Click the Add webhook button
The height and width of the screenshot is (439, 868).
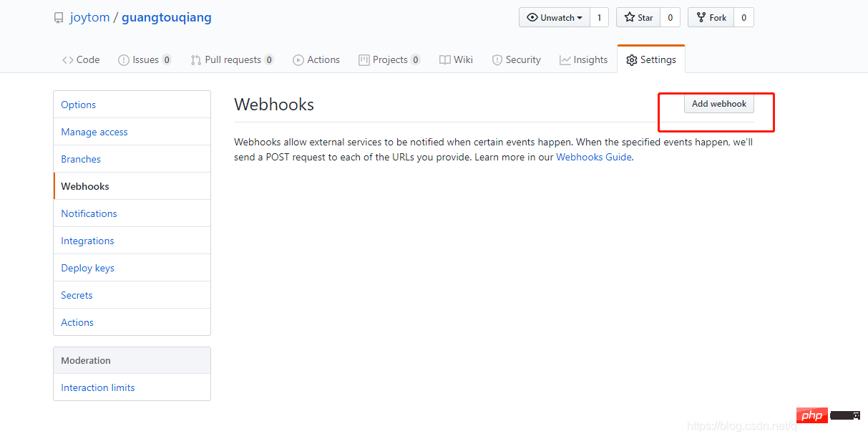tap(719, 104)
